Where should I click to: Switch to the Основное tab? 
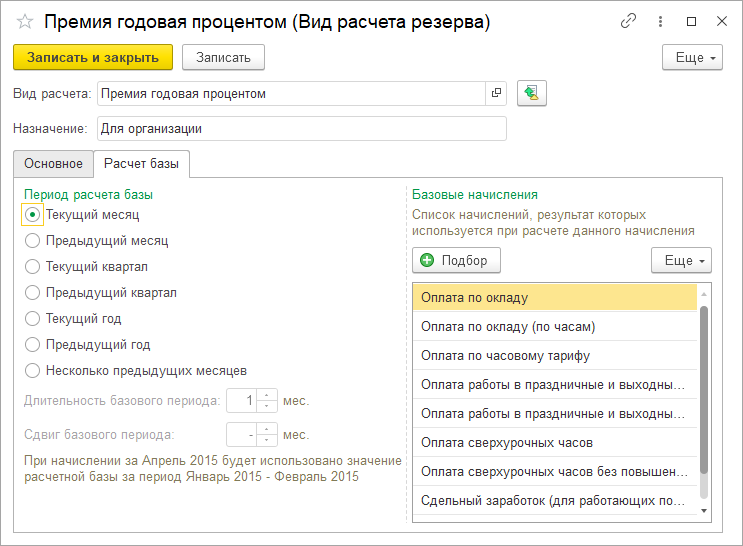pyautogui.click(x=54, y=164)
